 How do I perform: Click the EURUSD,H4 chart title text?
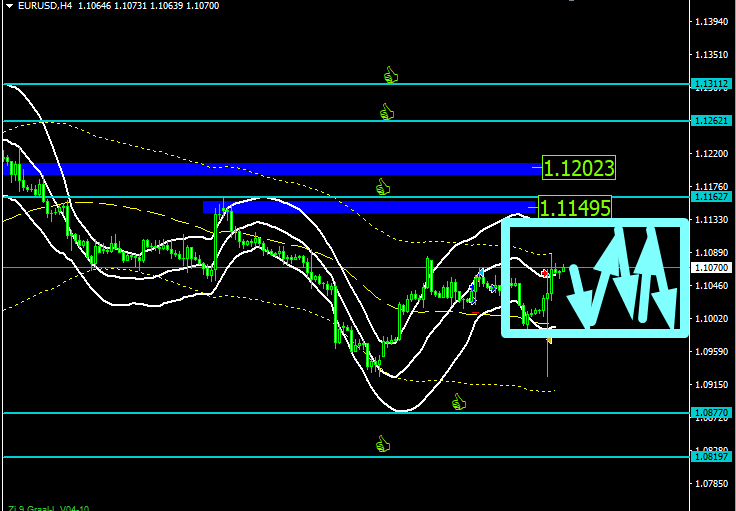coord(45,6)
